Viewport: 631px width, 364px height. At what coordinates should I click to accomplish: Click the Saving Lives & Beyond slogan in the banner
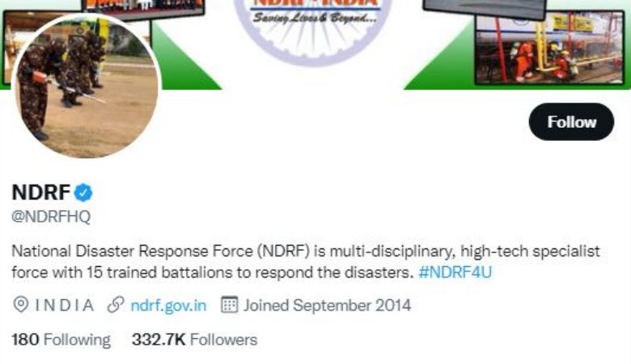coord(315,18)
